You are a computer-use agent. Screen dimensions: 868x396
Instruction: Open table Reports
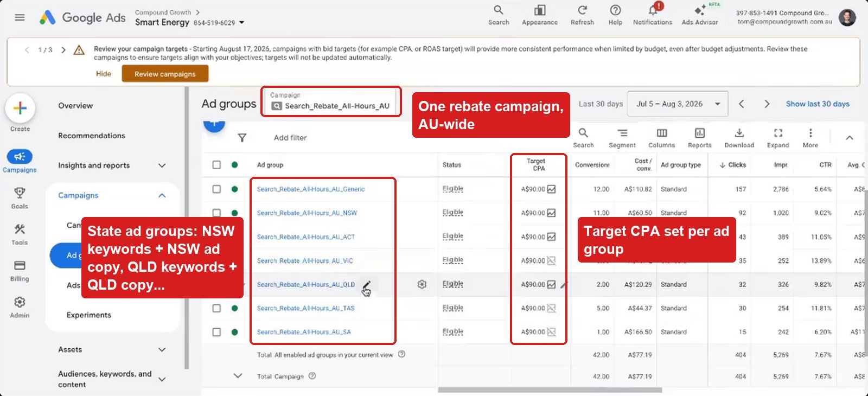pyautogui.click(x=700, y=138)
